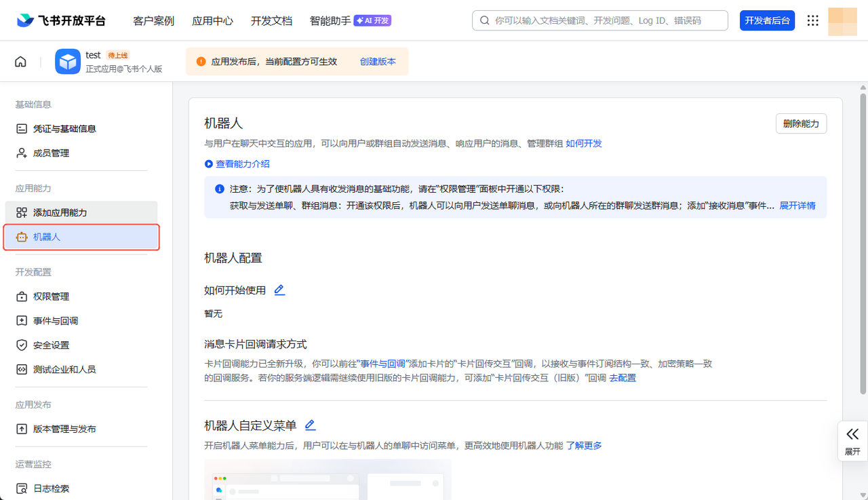Click the 事件与回调 sidebar icon

click(22, 320)
